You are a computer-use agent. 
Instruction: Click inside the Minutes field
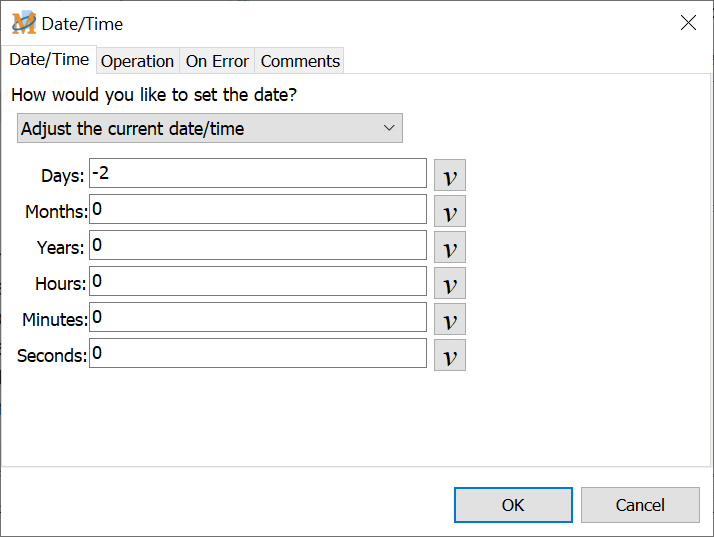[257, 317]
